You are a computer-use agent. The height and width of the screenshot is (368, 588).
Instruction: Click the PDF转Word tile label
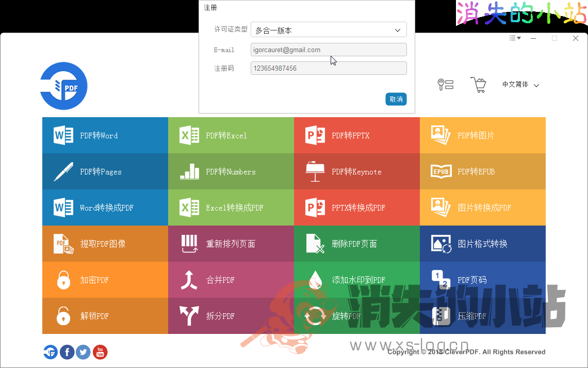[x=99, y=135]
